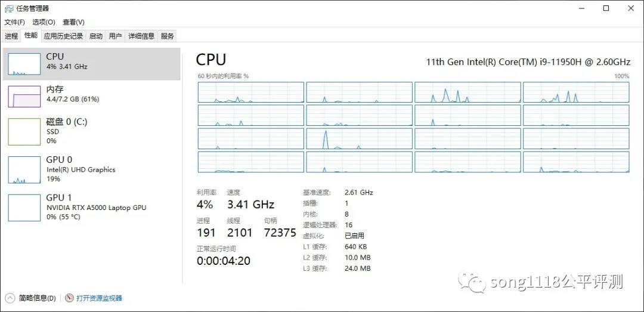Switch to the 进程 tab
This screenshot has width=644, height=312.
11,36
